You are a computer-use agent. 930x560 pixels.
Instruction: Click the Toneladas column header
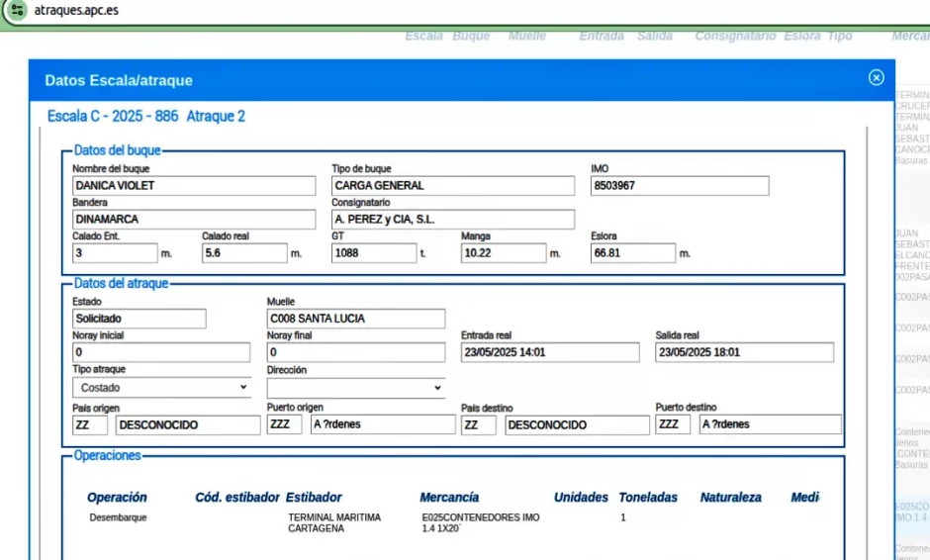648,498
